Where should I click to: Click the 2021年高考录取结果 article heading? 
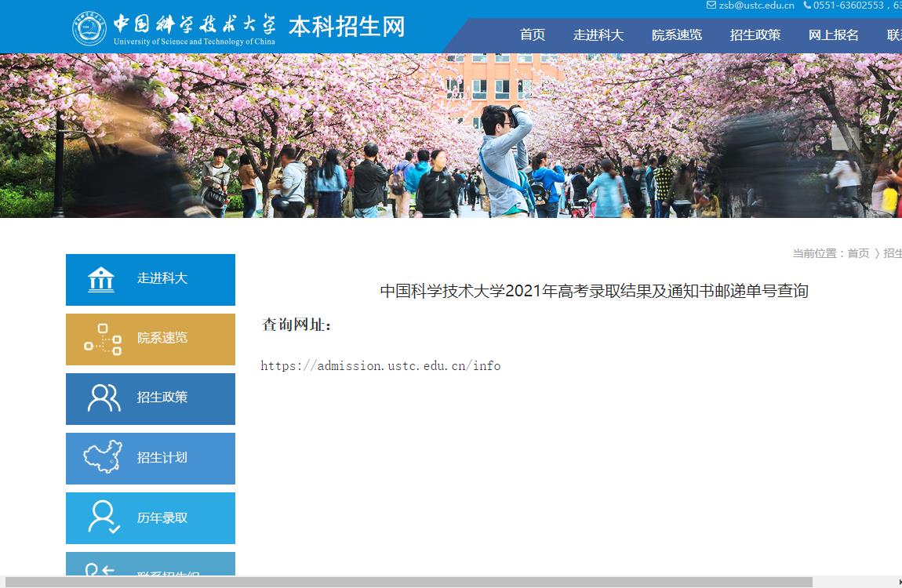click(x=595, y=291)
